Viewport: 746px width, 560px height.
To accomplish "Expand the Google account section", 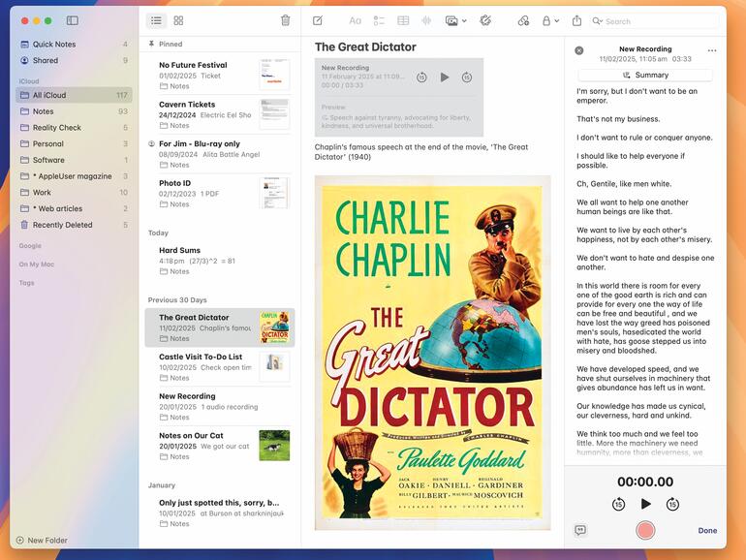I will [30, 245].
